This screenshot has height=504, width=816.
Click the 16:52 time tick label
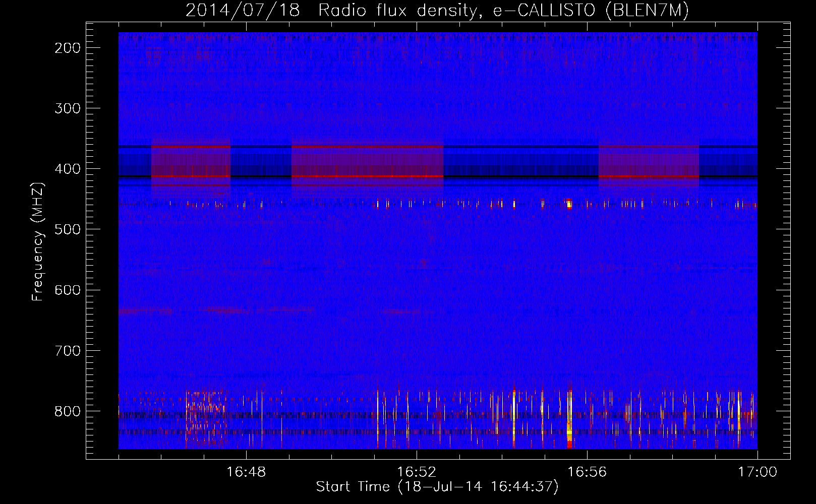point(417,472)
